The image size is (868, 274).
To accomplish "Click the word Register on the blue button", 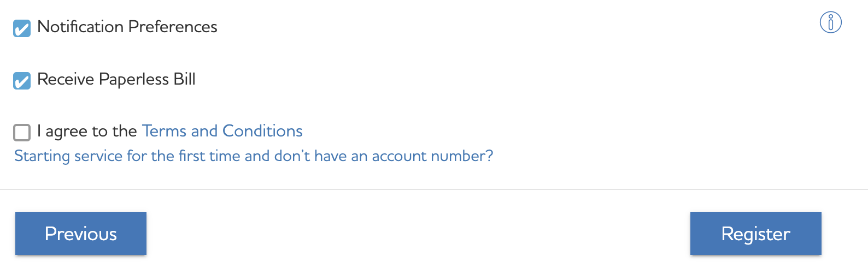I will coord(755,234).
